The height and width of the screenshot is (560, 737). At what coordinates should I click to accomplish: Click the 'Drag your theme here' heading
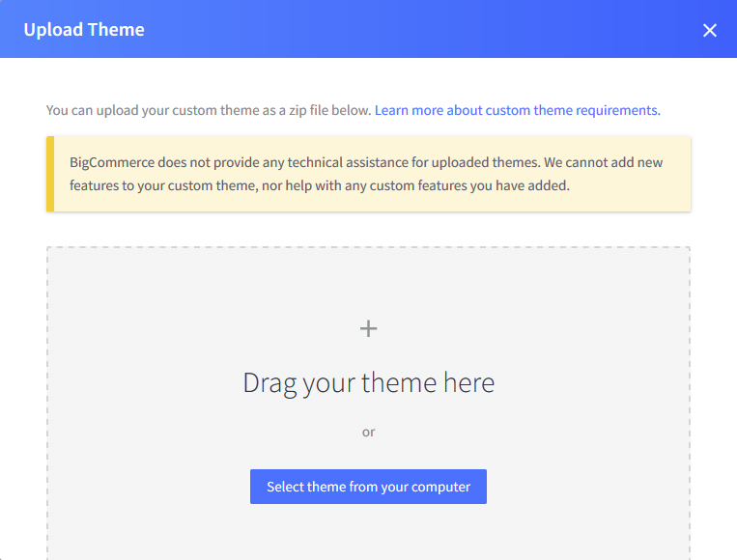(x=368, y=382)
